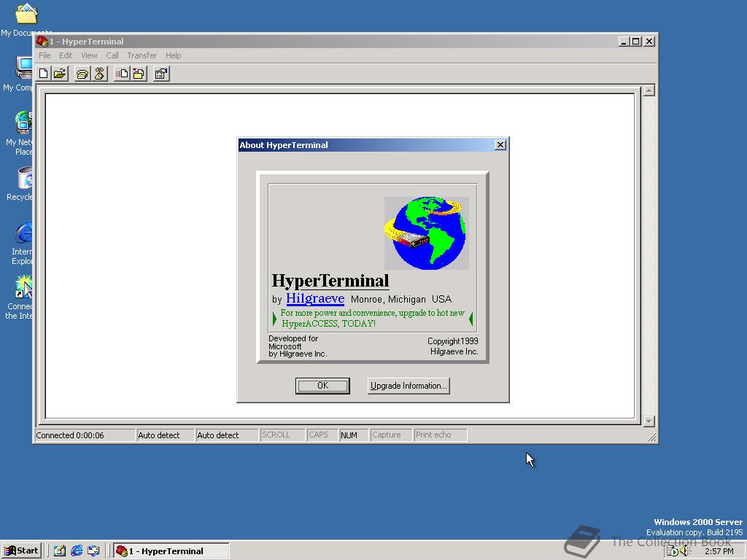
Task: Select the My Documents desktop icon
Action: (26, 19)
